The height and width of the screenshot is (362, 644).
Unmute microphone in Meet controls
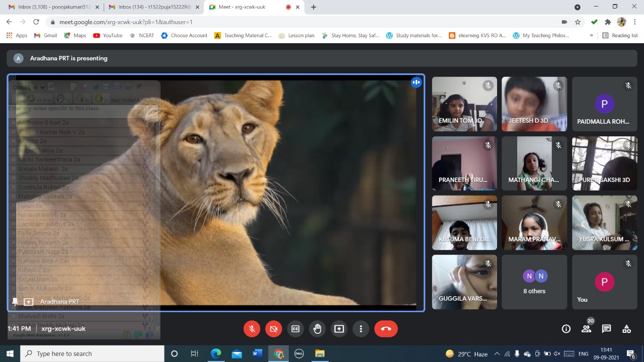coord(252,329)
